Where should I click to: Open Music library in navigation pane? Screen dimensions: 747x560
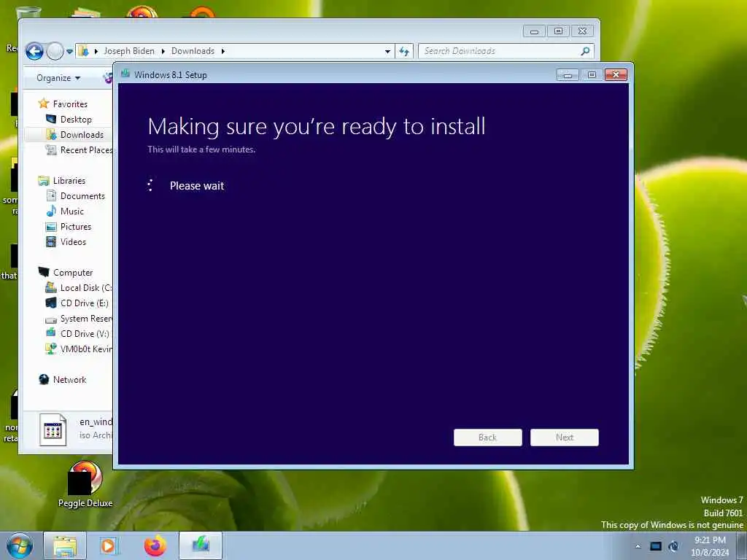tap(72, 211)
